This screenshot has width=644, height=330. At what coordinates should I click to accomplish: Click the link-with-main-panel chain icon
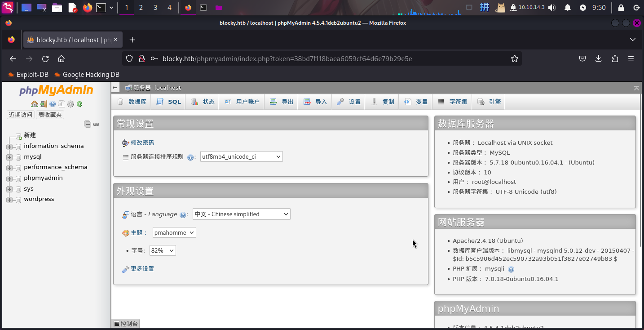[x=96, y=124]
